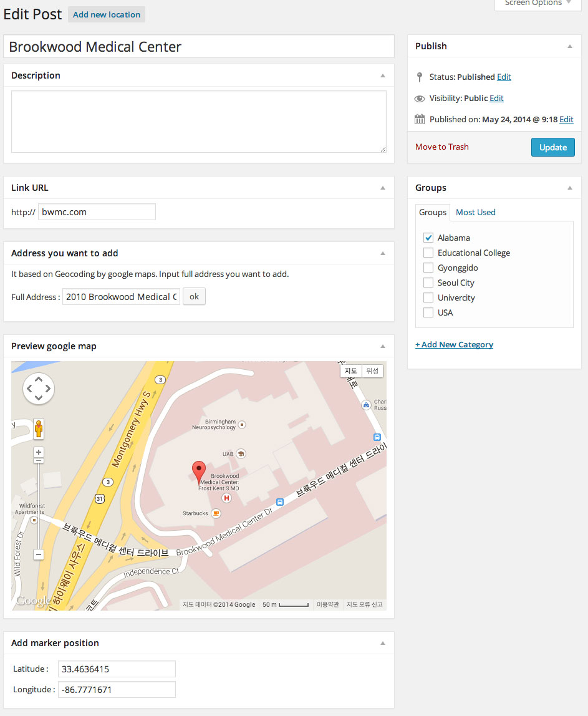This screenshot has height=716, width=588.
Task: Report a map error via 지도 오류 신고
Action: tap(364, 604)
